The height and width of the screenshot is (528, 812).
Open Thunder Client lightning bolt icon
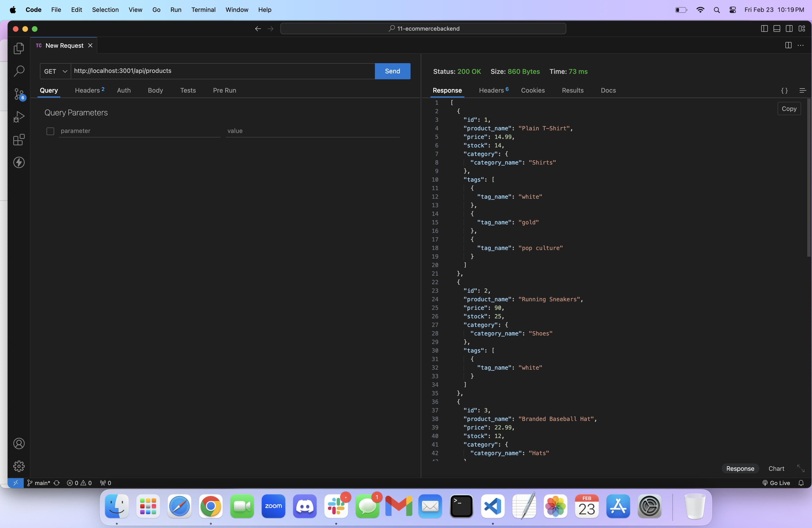(19, 162)
